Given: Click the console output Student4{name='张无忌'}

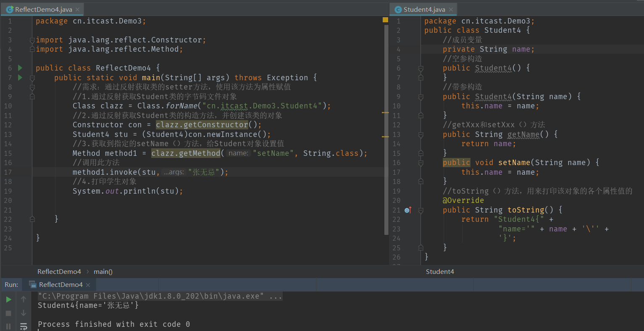Looking at the screenshot, I should 88,305.
